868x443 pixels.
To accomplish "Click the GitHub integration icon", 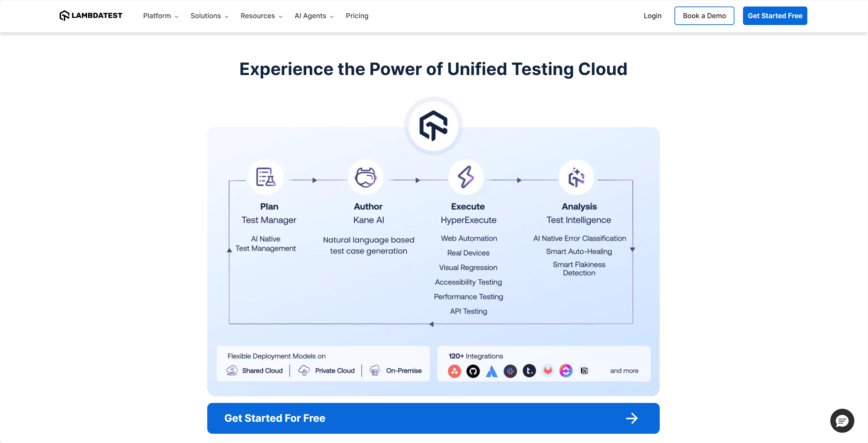I will point(473,371).
